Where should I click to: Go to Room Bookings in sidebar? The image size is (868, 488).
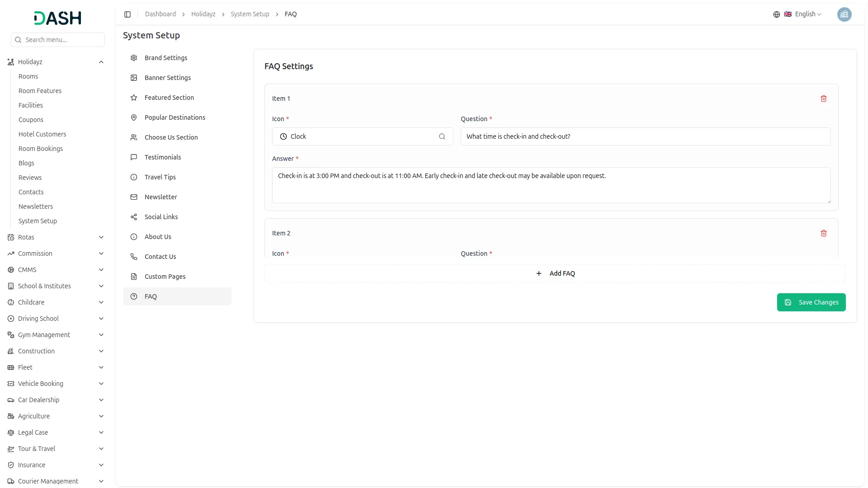pyautogui.click(x=41, y=149)
